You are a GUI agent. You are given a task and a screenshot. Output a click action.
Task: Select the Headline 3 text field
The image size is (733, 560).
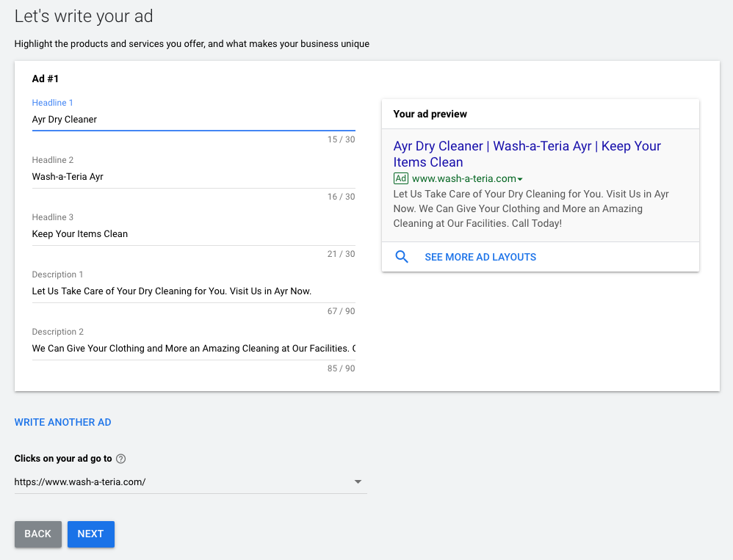(x=193, y=234)
